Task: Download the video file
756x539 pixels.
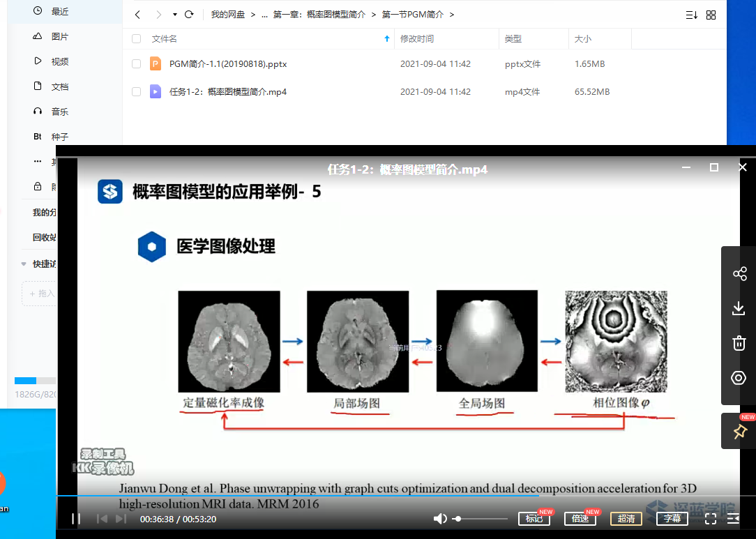Action: [x=739, y=309]
